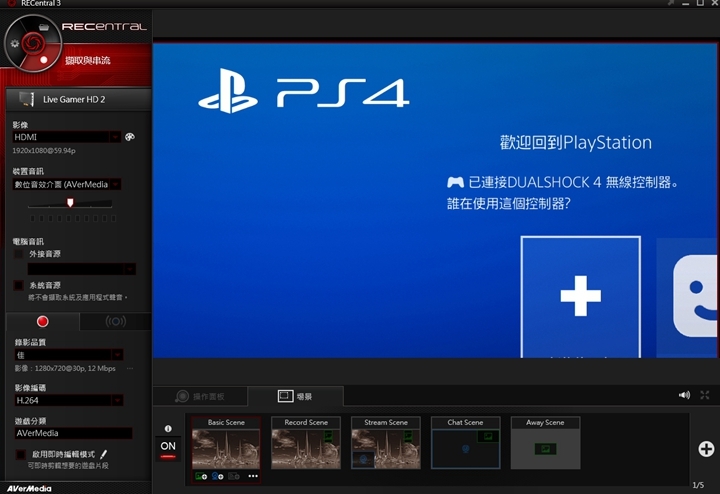Click the image overlay icon in Away Scene

pos(546,449)
